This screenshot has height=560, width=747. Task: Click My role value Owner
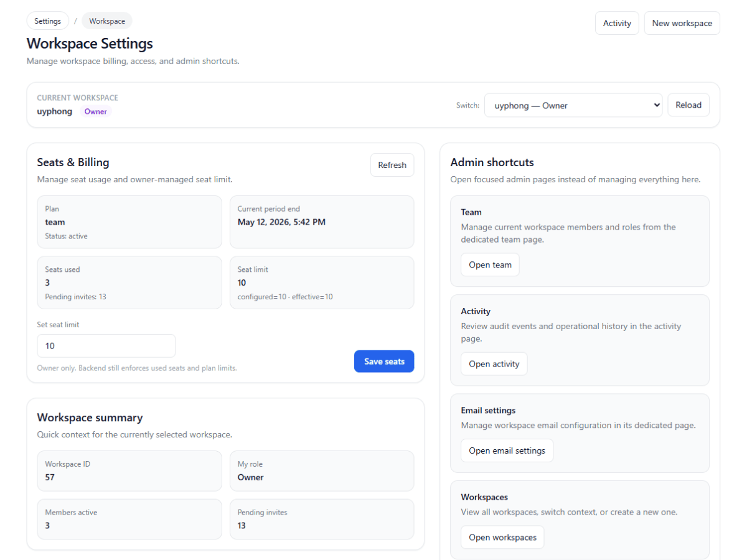pos(250,478)
